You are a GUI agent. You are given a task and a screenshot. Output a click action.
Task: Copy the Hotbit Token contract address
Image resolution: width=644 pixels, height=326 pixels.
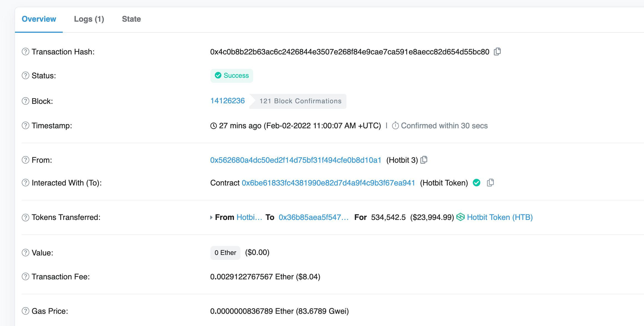coord(490,183)
